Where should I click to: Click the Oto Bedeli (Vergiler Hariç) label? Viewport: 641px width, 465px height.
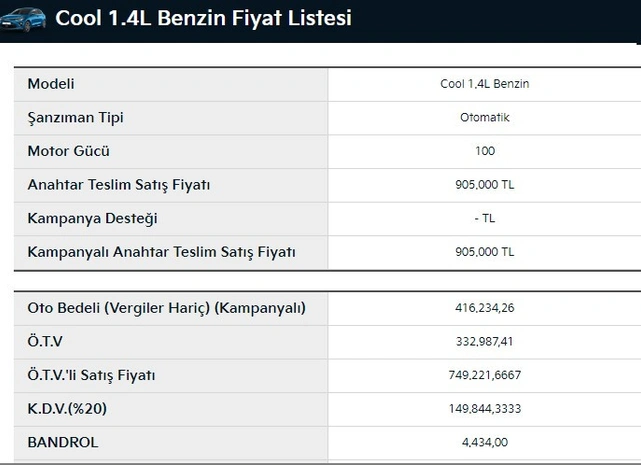166,308
